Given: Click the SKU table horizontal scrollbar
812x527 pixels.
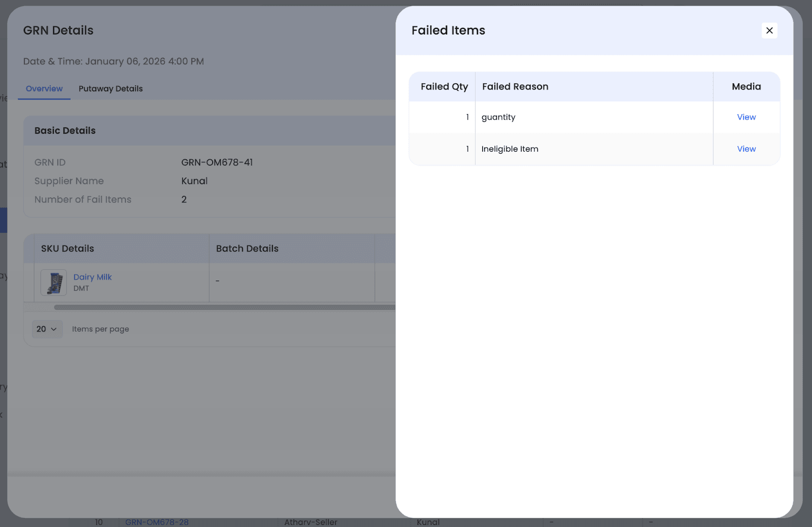Looking at the screenshot, I should 223,307.
